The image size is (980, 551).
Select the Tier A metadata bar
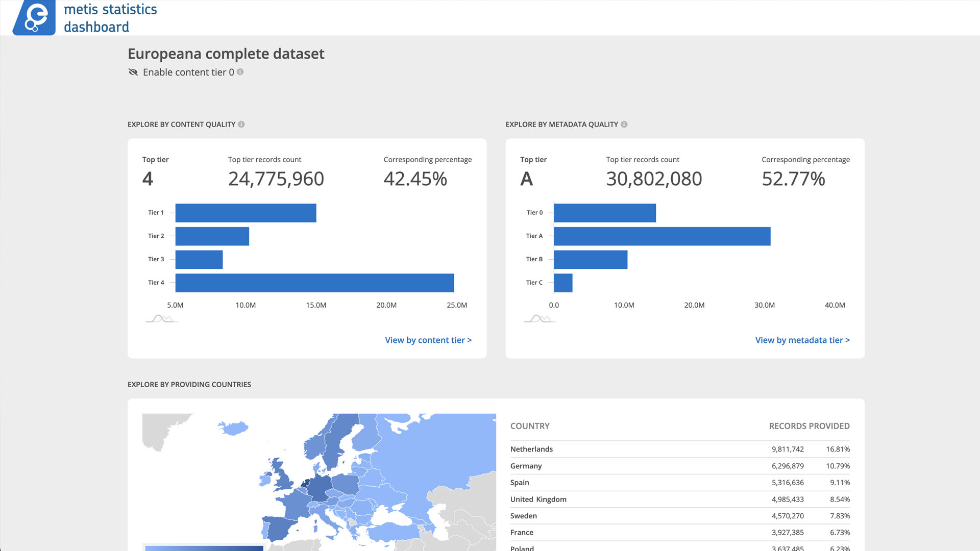click(x=662, y=236)
